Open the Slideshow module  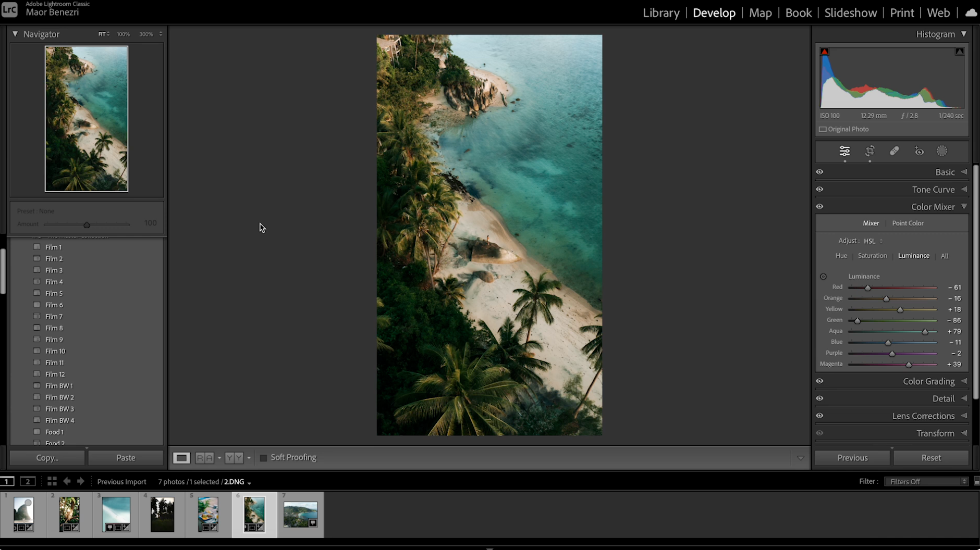click(850, 12)
